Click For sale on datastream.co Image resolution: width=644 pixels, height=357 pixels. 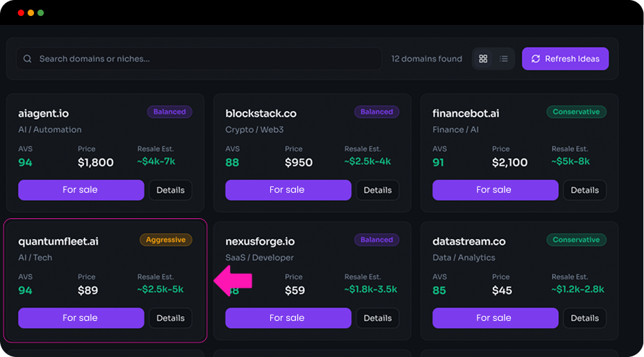(494, 318)
